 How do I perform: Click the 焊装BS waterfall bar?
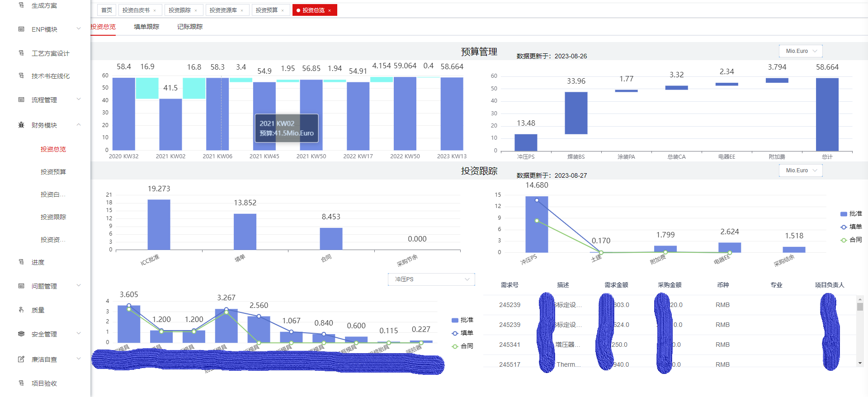(x=576, y=113)
